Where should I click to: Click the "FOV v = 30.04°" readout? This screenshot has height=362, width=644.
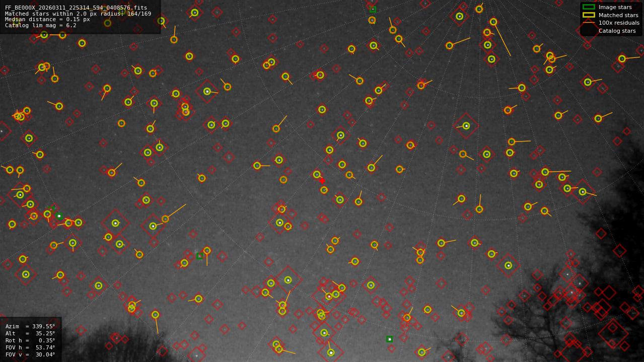pos(30,354)
